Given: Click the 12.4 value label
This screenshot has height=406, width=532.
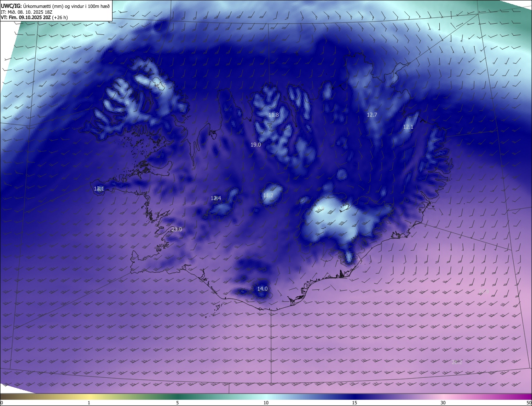Looking at the screenshot, I should pos(216,198).
